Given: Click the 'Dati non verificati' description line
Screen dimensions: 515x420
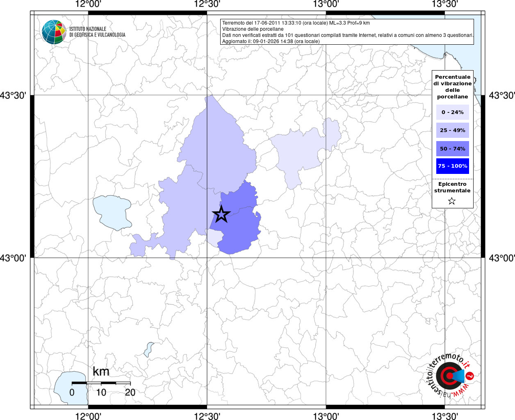Looking at the screenshot, I should click(348, 35).
